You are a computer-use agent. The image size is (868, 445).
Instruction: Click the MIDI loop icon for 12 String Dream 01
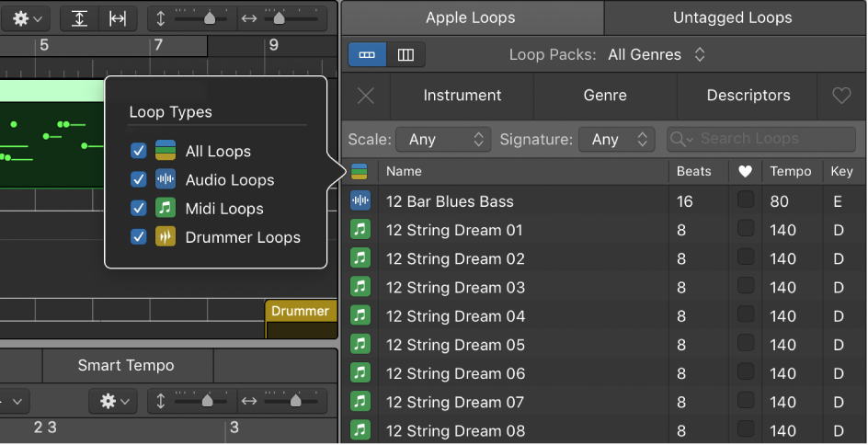360,230
